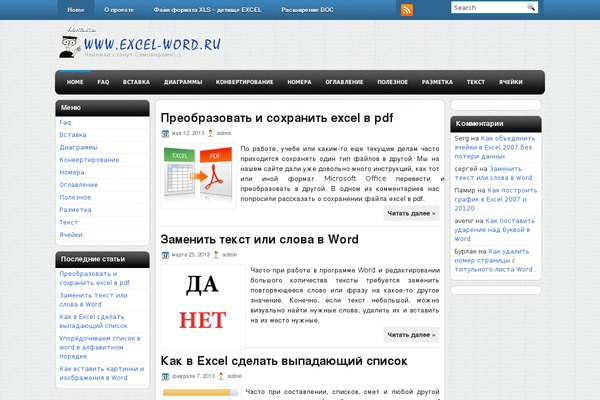Open recent article Как вставить картинки в Word
Viewport: 600px width, 400px height.
click(102, 373)
